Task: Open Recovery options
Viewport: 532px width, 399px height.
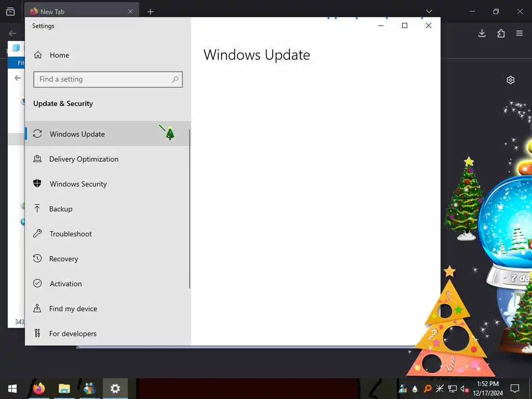Action: [x=108, y=259]
